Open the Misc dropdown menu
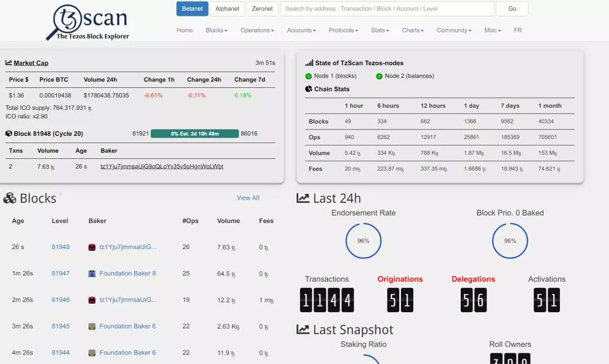This screenshot has width=609, height=364. pos(492,30)
